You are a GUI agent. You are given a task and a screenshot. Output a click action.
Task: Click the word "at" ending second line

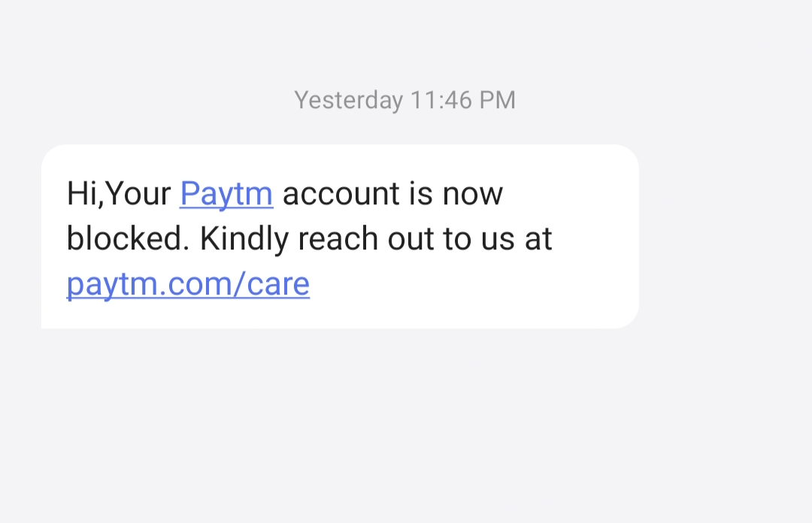[x=539, y=239]
